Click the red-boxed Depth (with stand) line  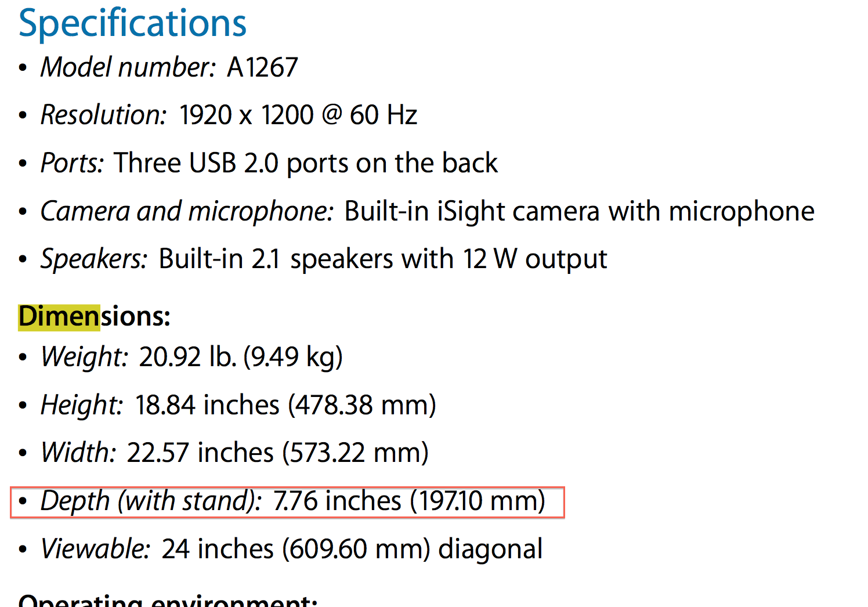coord(287,501)
